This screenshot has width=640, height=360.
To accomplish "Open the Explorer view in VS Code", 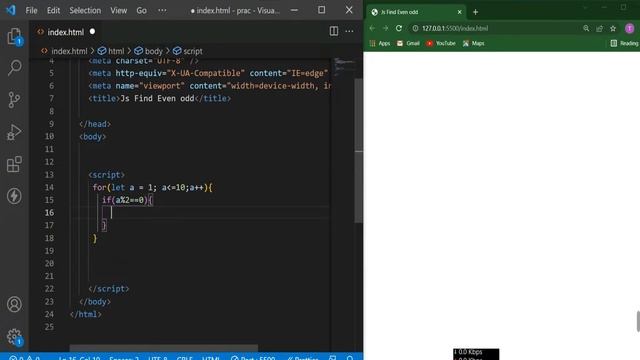I will [x=14, y=36].
